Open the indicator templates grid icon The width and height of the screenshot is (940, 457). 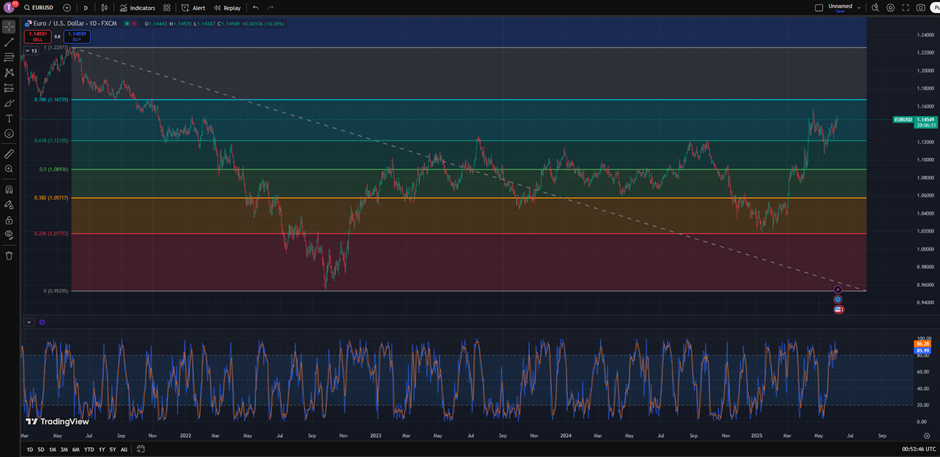167,7
